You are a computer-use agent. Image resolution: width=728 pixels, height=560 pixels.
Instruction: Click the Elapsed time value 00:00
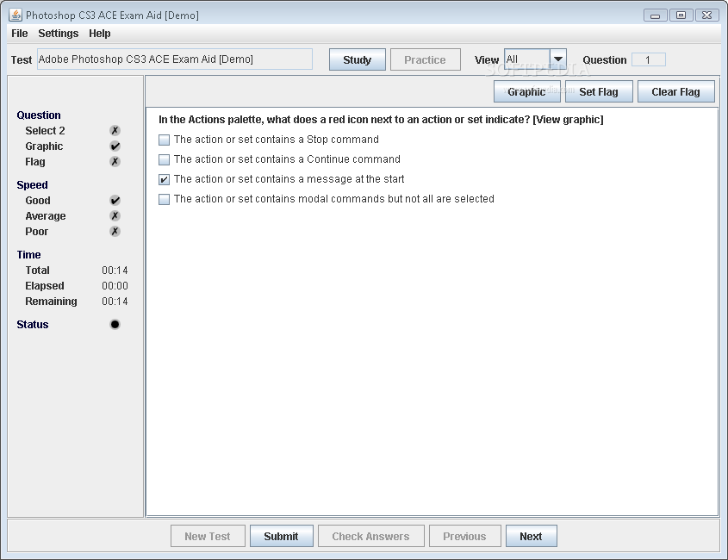[115, 285]
